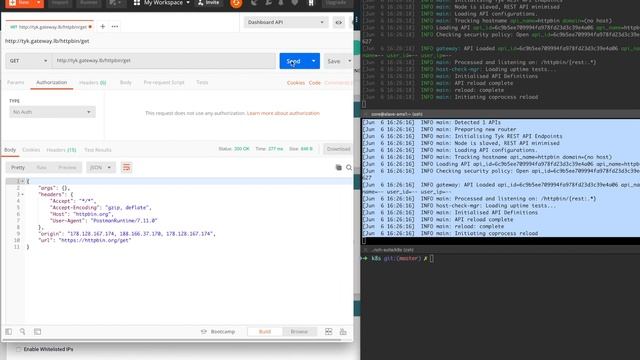Open Bootcamp in the status bar
The height and width of the screenshot is (360, 640).
218,331
